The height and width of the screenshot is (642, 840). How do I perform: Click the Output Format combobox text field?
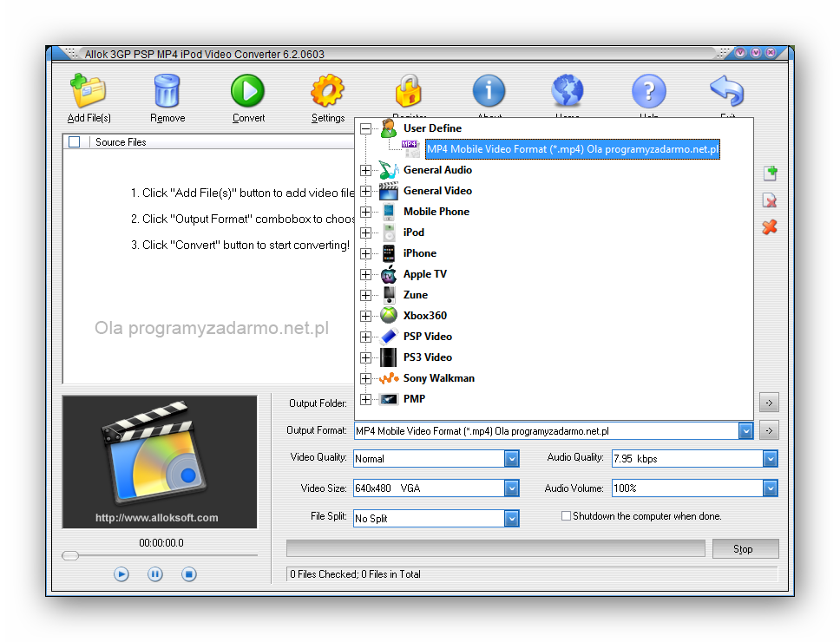pyautogui.click(x=547, y=431)
